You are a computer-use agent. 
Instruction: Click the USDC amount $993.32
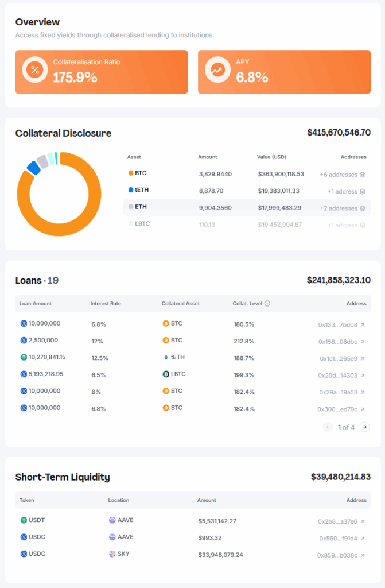[x=210, y=538]
